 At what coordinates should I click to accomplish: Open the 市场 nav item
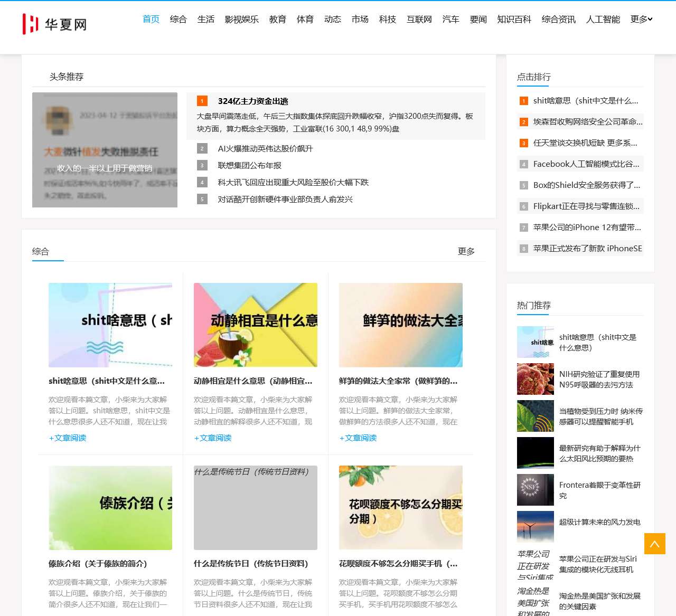click(x=360, y=19)
